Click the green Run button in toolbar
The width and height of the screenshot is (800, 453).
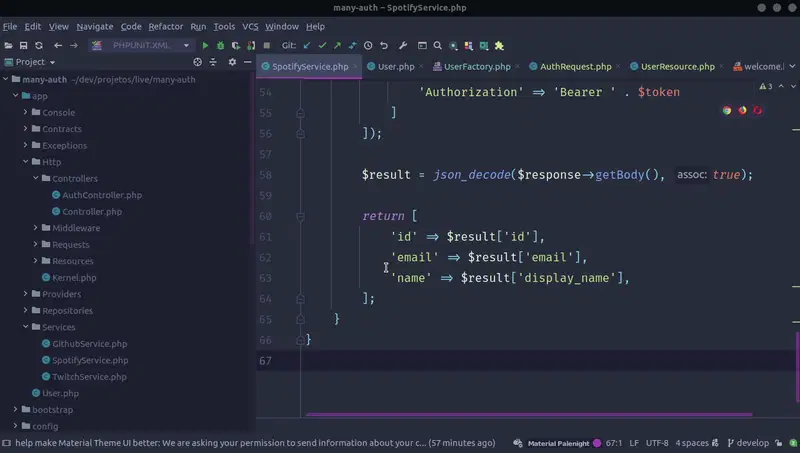(206, 45)
